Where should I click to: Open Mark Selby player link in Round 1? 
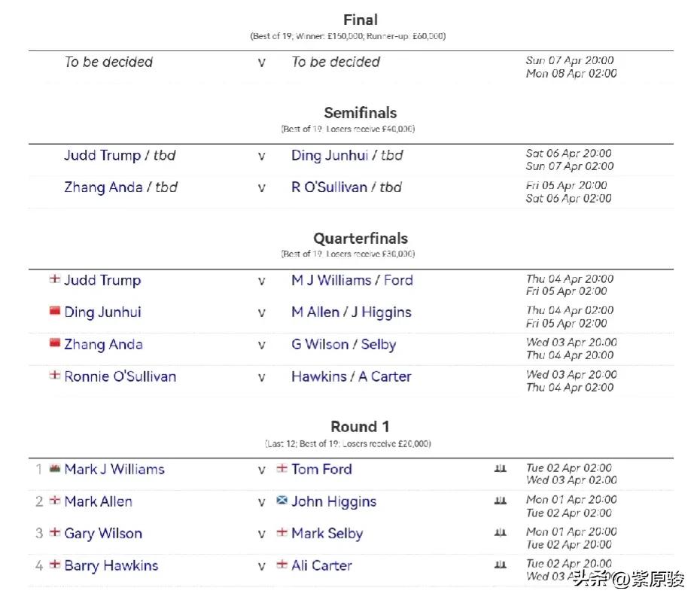click(327, 534)
